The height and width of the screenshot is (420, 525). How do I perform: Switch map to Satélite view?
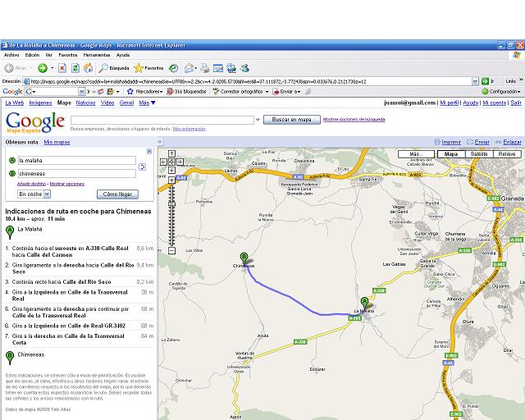pyautogui.click(x=478, y=154)
